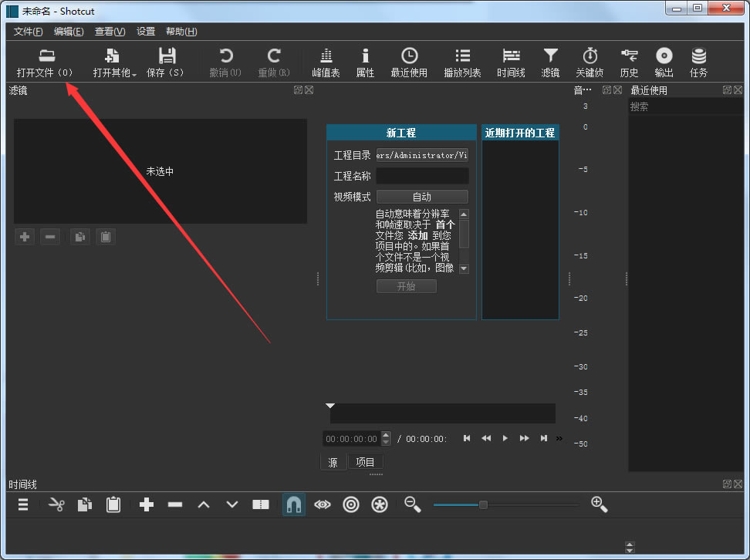The height and width of the screenshot is (560, 750).
Task: Enable ripple edit on the timeline
Action: click(351, 504)
